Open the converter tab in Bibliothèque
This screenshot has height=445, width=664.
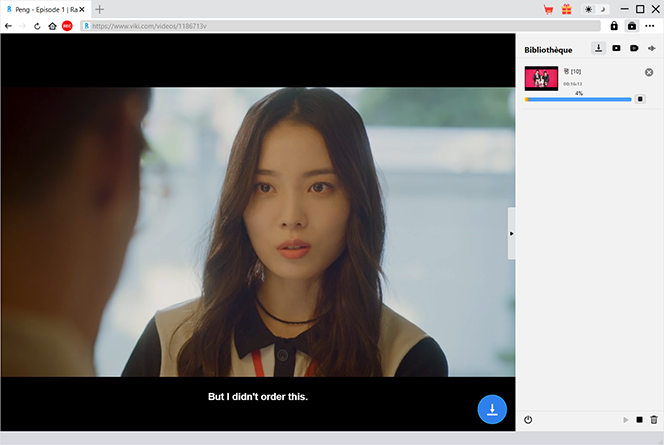coord(652,48)
